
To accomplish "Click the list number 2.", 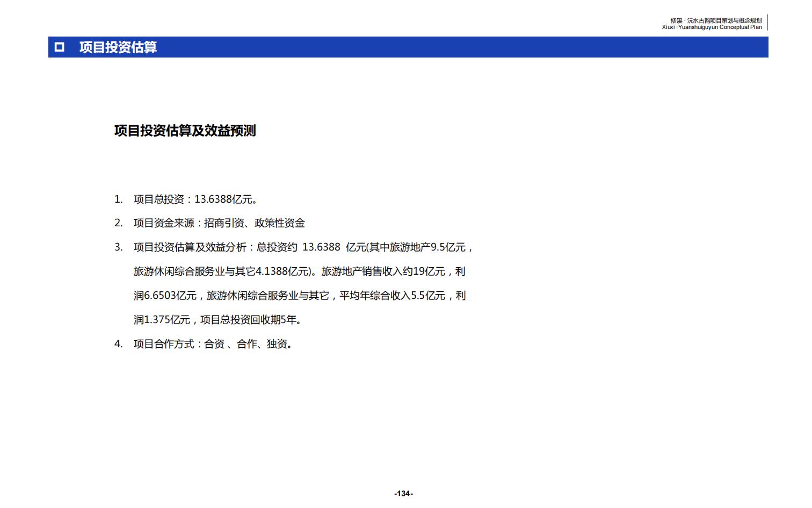I will pos(119,223).
